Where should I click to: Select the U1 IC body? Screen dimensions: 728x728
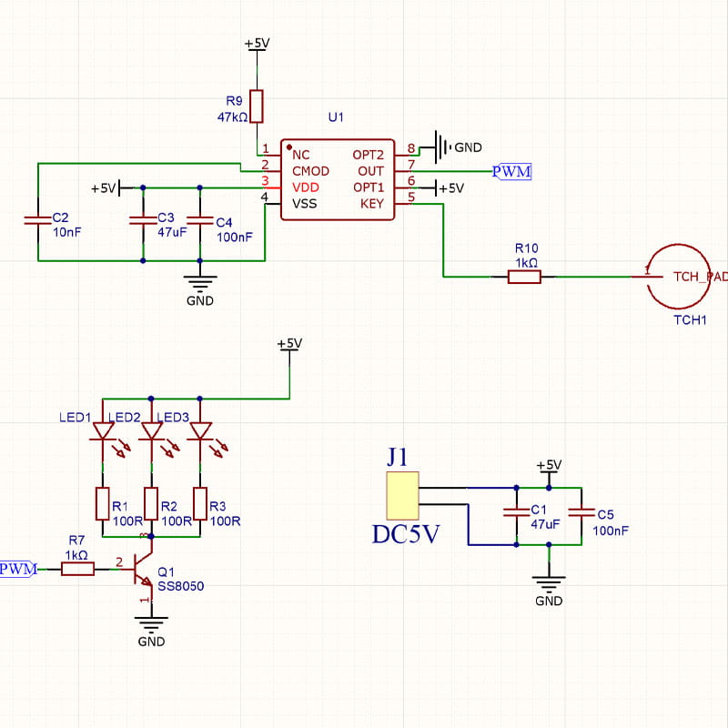tap(338, 179)
